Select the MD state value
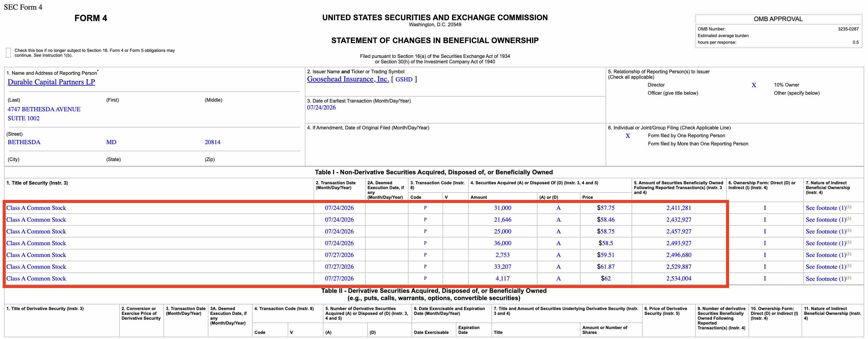 (111, 142)
